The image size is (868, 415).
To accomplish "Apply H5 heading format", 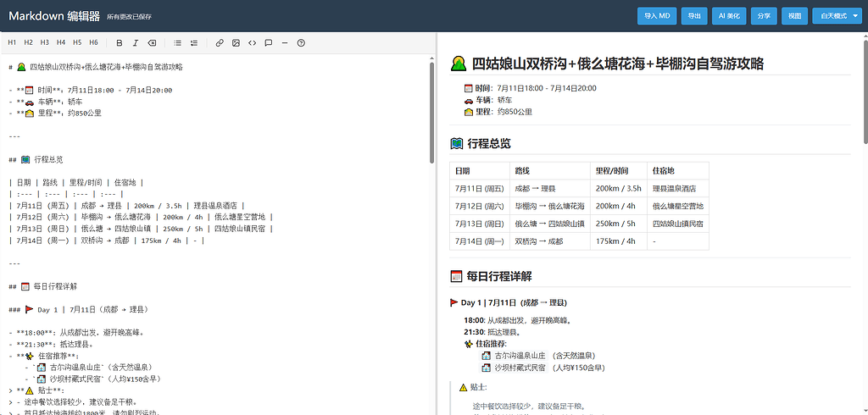I will pyautogui.click(x=77, y=42).
